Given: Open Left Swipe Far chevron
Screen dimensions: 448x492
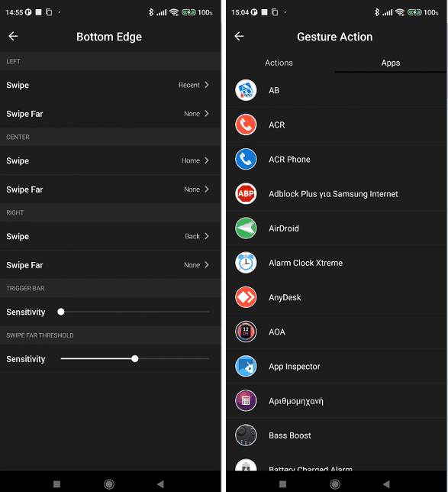Looking at the screenshot, I should [x=207, y=114].
